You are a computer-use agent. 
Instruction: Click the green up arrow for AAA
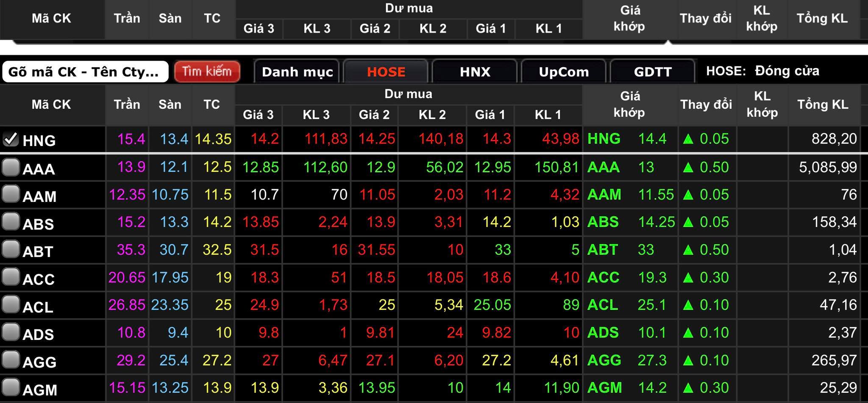click(x=688, y=167)
